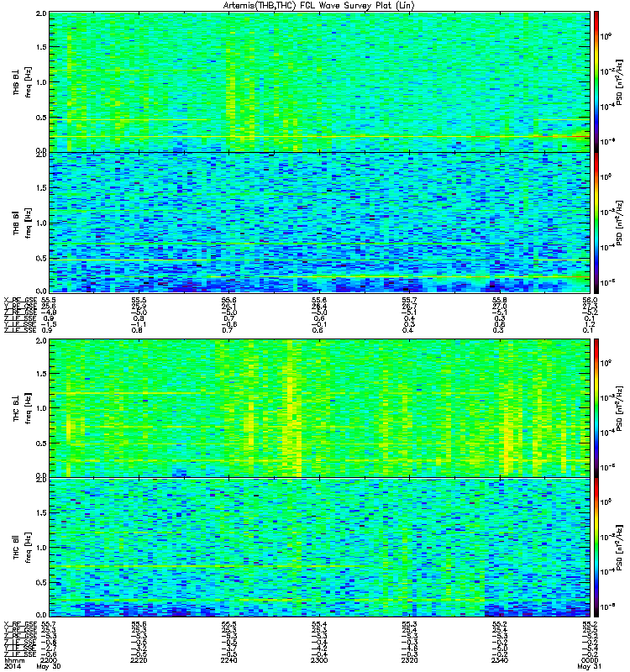Click the 'PSD [nT²/Hz]' label beside THC B∥ panel
This screenshot has width=630, height=672.
click(619, 548)
